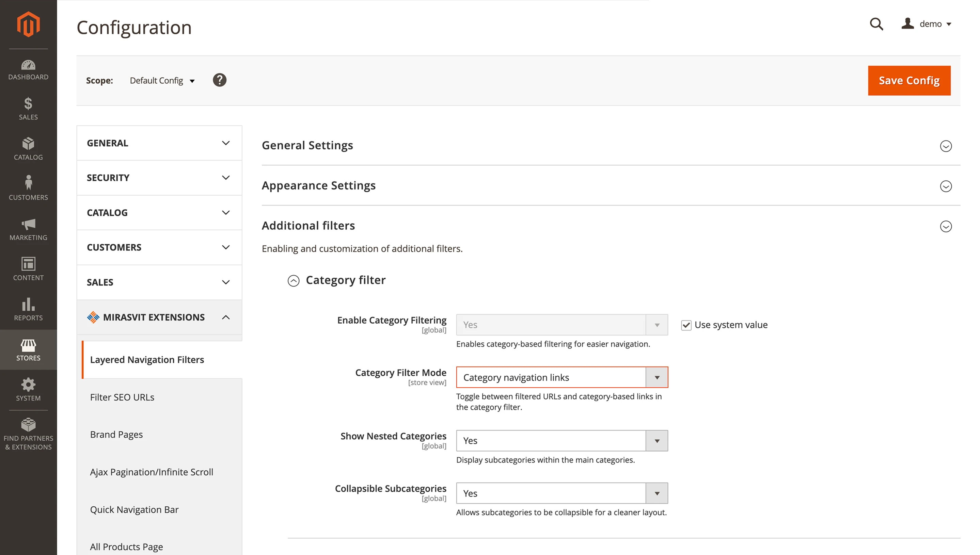
Task: Click the Save Config button
Action: pyautogui.click(x=909, y=80)
